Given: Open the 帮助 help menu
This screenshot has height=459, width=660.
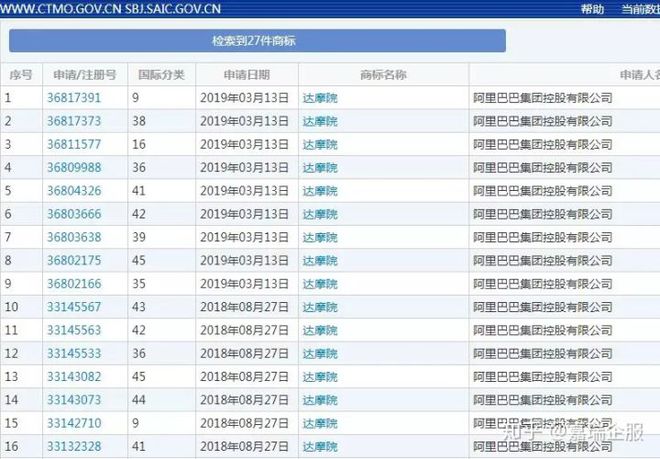Looking at the screenshot, I should [592, 9].
